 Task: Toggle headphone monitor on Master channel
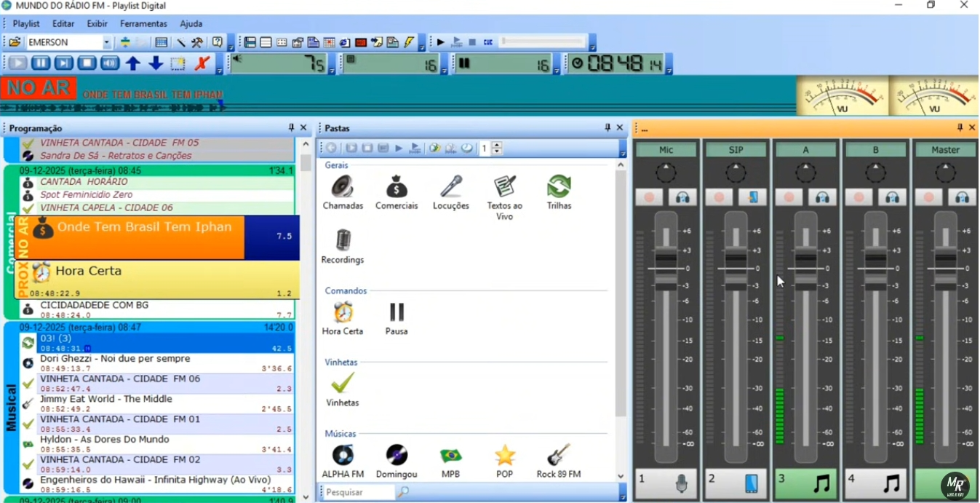[962, 197]
